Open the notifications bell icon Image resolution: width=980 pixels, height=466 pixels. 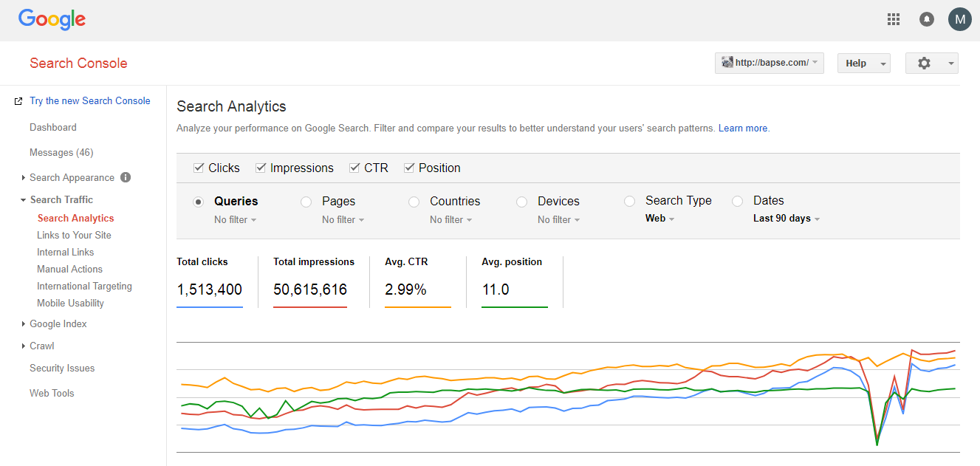point(926,19)
